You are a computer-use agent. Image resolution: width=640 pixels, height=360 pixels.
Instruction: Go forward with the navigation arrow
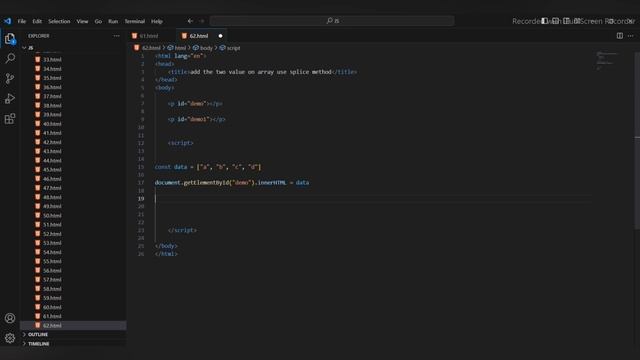click(202, 21)
